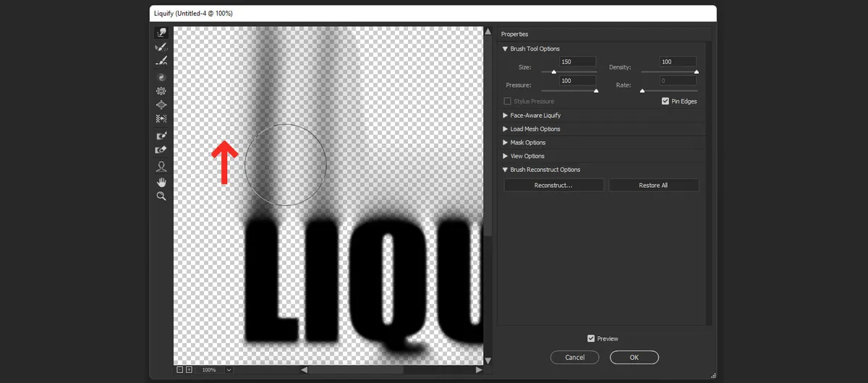The height and width of the screenshot is (383, 868).
Task: Click the Size slider handle
Action: [554, 72]
